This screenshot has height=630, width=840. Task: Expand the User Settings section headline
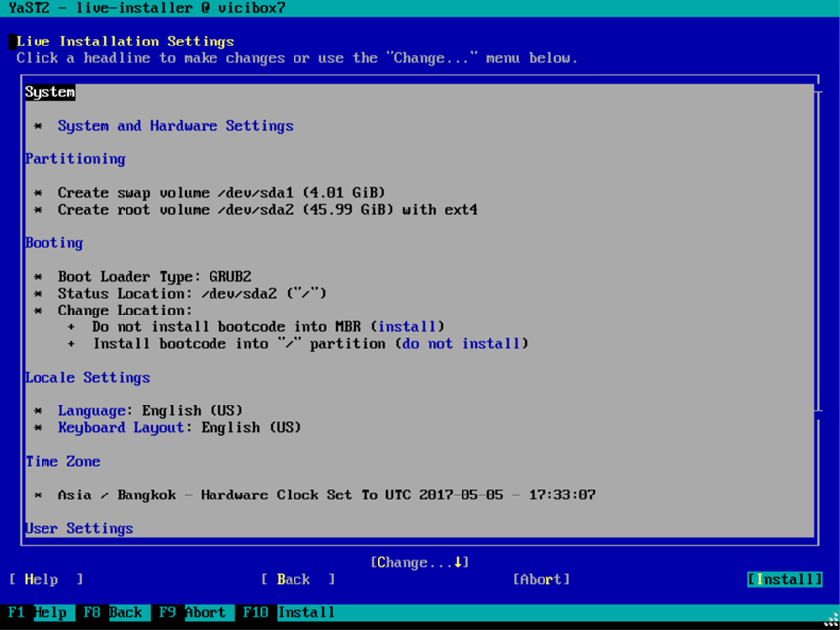coord(79,528)
